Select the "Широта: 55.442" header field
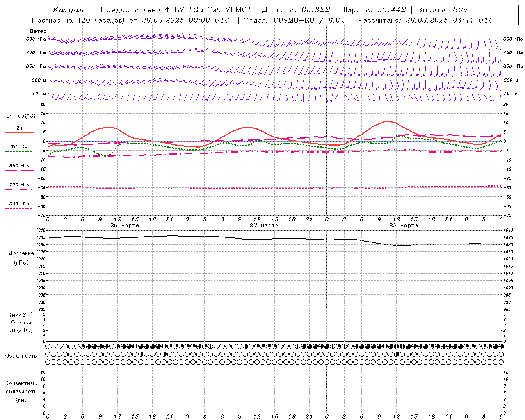The width and height of the screenshot is (525, 420). pos(374,10)
